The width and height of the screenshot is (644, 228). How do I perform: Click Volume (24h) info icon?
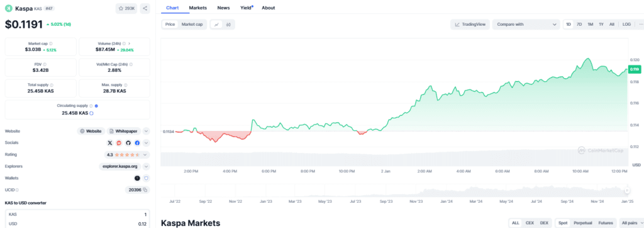[x=125, y=43]
